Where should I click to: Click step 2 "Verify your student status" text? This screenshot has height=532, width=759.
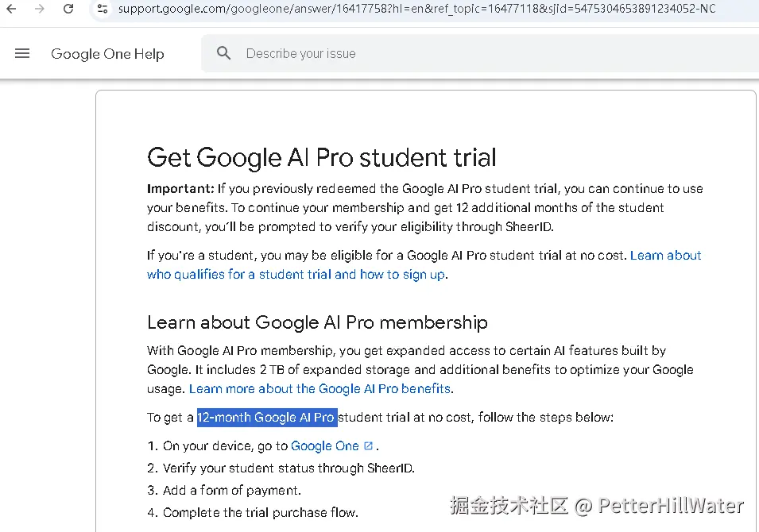[288, 468]
